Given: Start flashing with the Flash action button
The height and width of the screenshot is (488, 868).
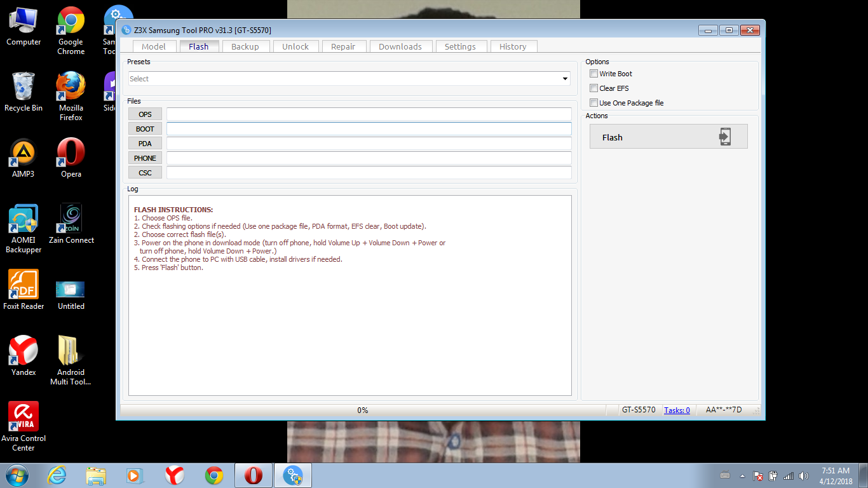Looking at the screenshot, I should coord(668,137).
